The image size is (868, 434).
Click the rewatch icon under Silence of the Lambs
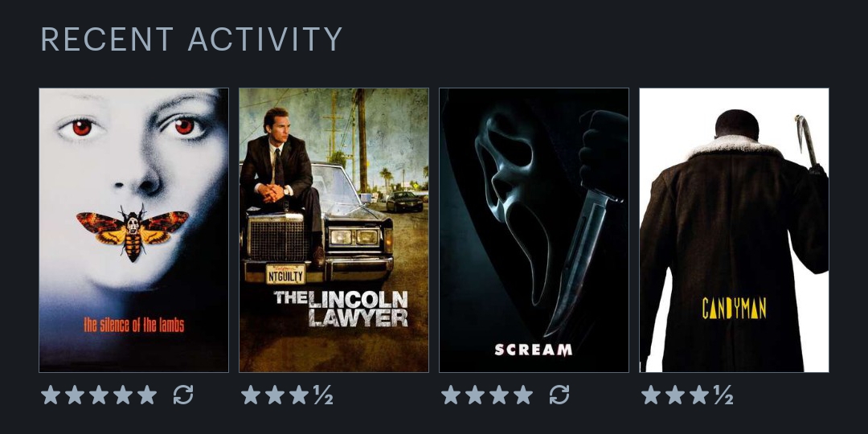coord(183,395)
